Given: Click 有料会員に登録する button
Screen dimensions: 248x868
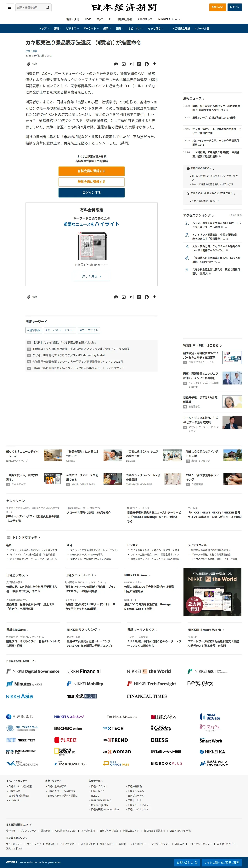Looking at the screenshot, I should click(x=92, y=171).
